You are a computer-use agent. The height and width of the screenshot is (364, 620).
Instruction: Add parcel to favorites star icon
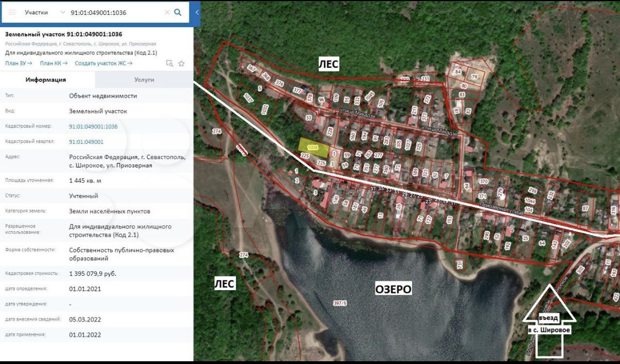(x=181, y=63)
